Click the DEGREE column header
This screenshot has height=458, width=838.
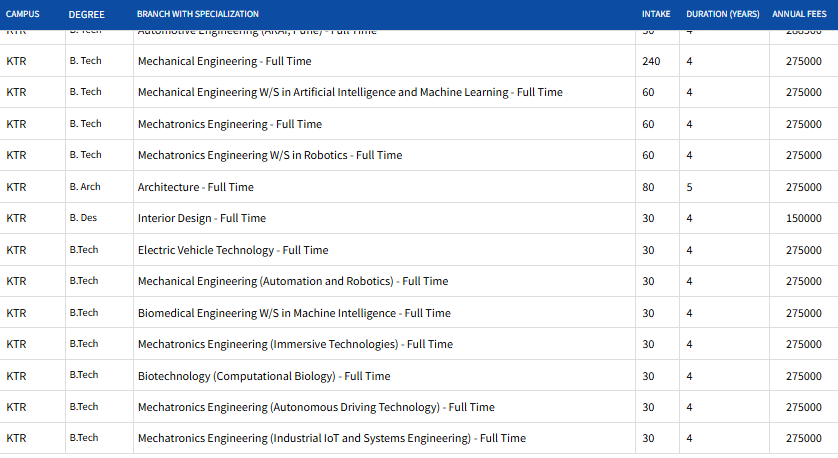(87, 14)
